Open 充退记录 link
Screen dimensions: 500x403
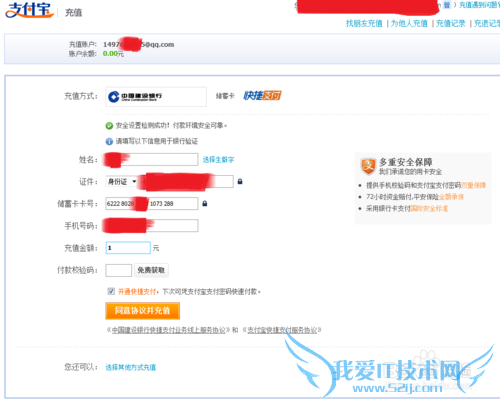487,24
